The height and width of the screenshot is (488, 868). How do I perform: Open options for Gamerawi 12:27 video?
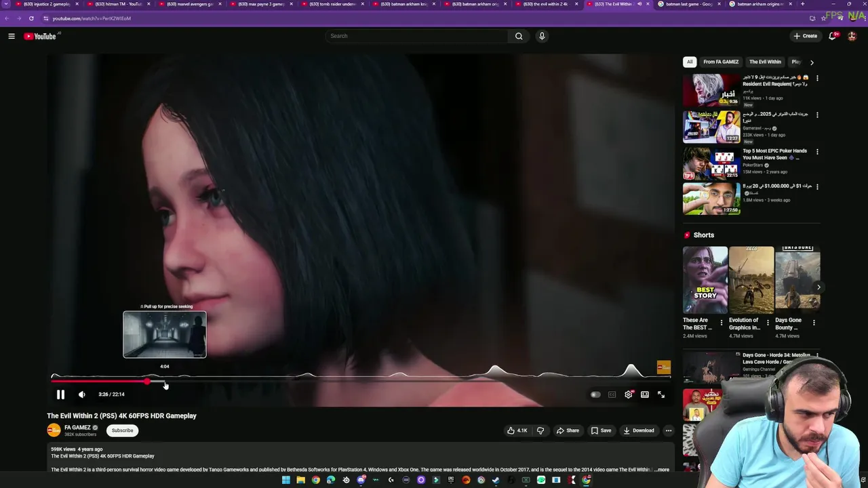(x=817, y=115)
